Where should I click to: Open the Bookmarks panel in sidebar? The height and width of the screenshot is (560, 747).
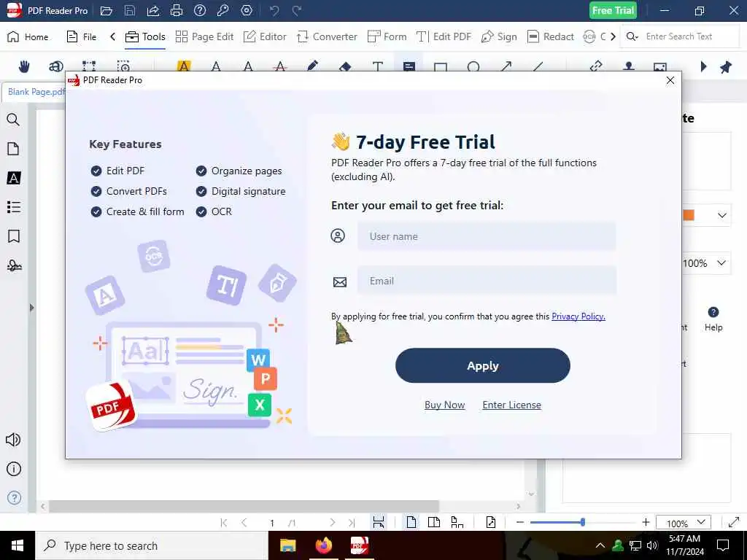(13, 236)
